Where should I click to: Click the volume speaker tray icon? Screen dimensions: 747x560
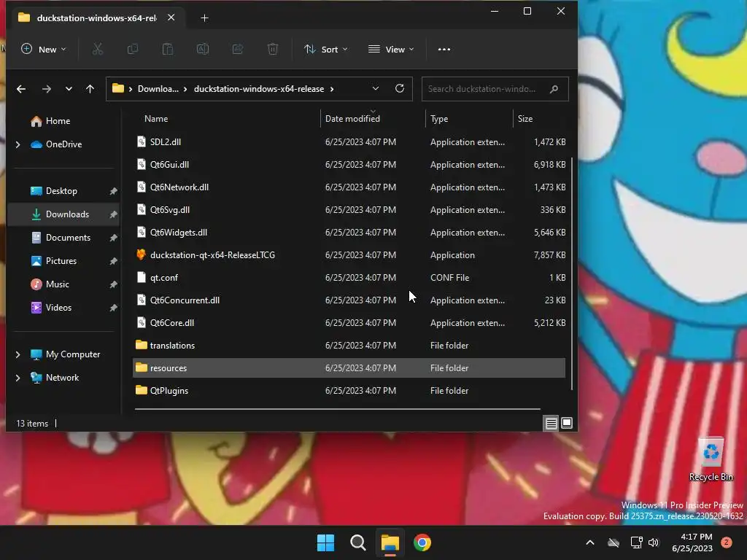(654, 542)
